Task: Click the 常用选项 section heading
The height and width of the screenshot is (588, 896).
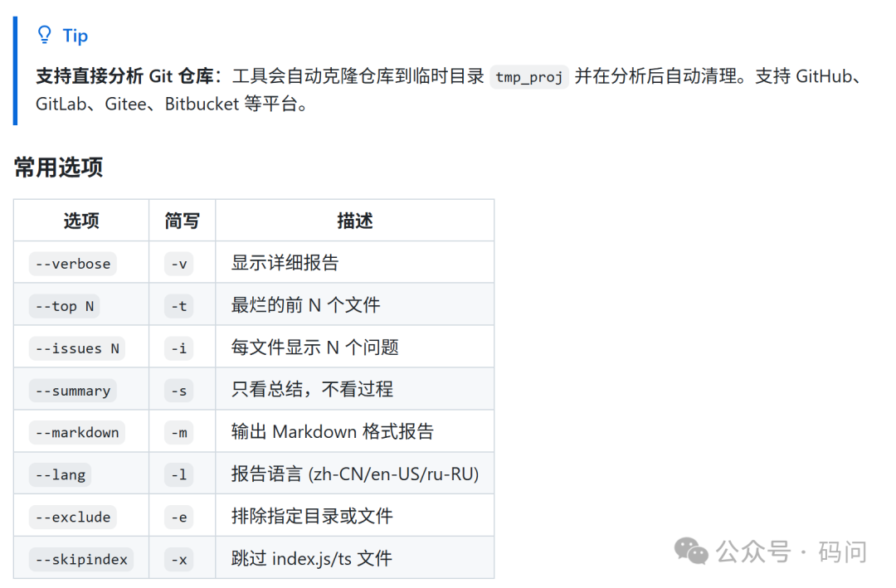Action: pos(58,167)
